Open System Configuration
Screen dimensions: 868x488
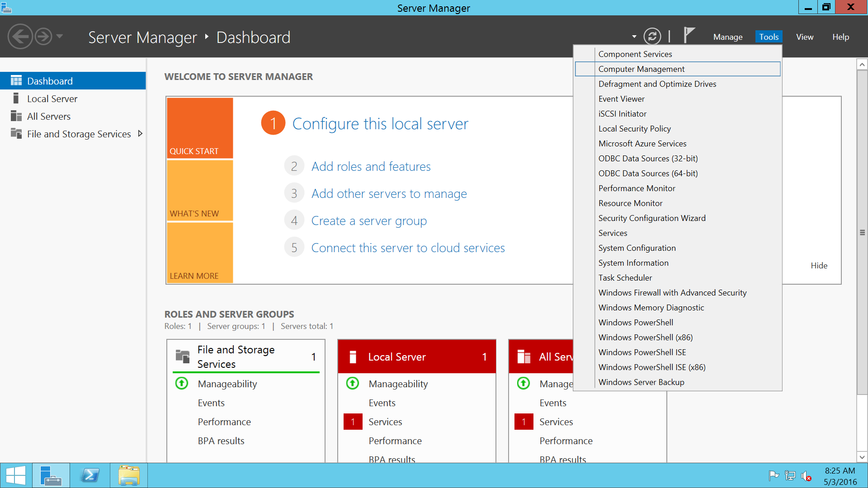[x=678, y=248]
